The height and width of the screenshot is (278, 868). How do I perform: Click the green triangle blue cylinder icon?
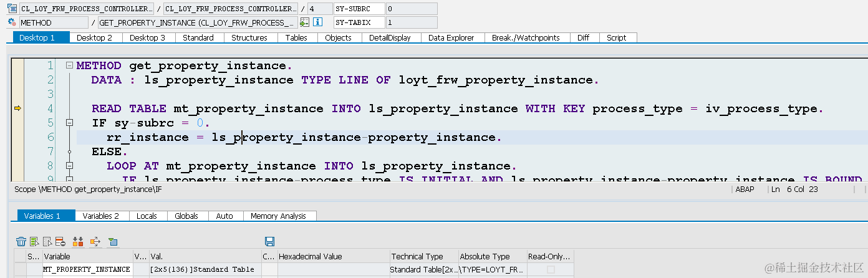click(x=113, y=241)
